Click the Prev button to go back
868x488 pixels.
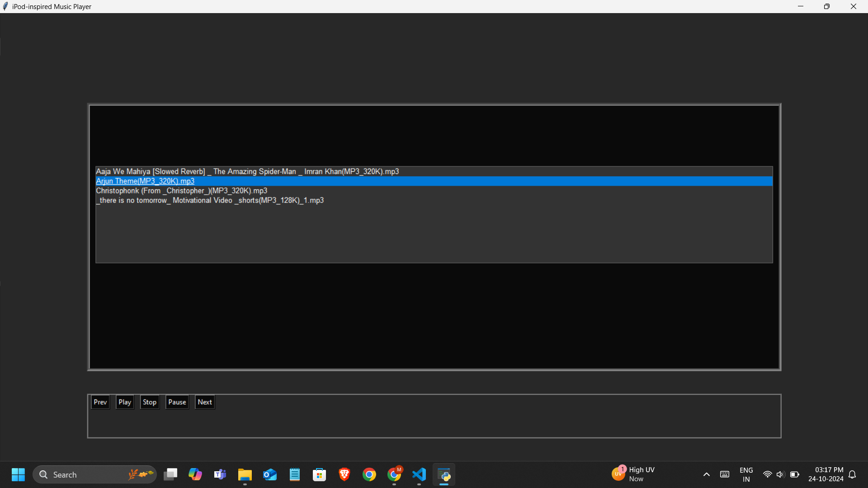99,402
